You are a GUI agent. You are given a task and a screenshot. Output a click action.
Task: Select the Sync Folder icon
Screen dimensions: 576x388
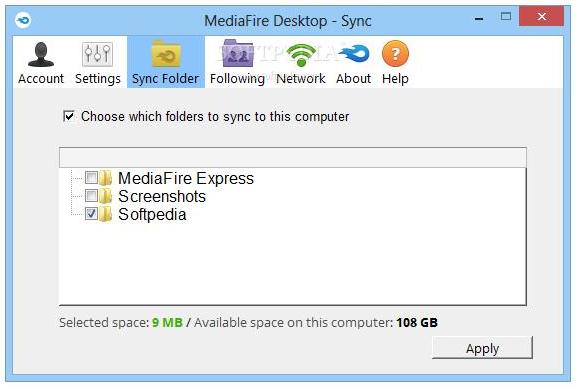[166, 54]
